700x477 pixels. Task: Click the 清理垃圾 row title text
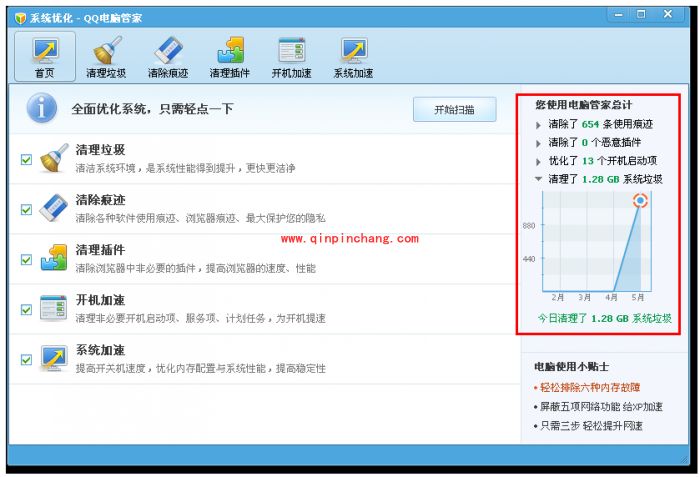100,150
